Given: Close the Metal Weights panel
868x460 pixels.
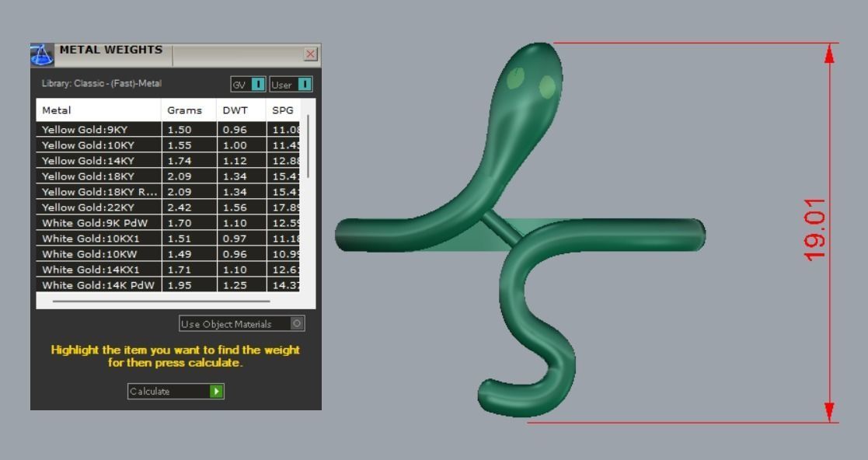Looking at the screenshot, I should 311,54.
